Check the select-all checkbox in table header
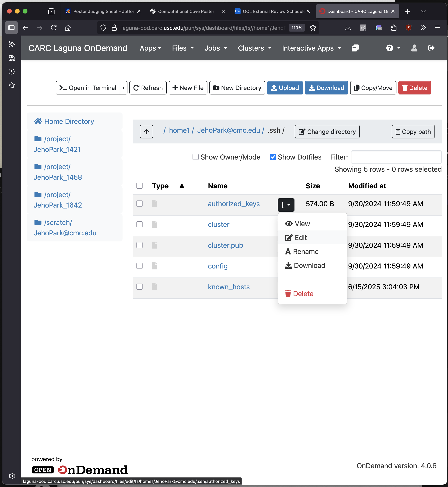 139,186
